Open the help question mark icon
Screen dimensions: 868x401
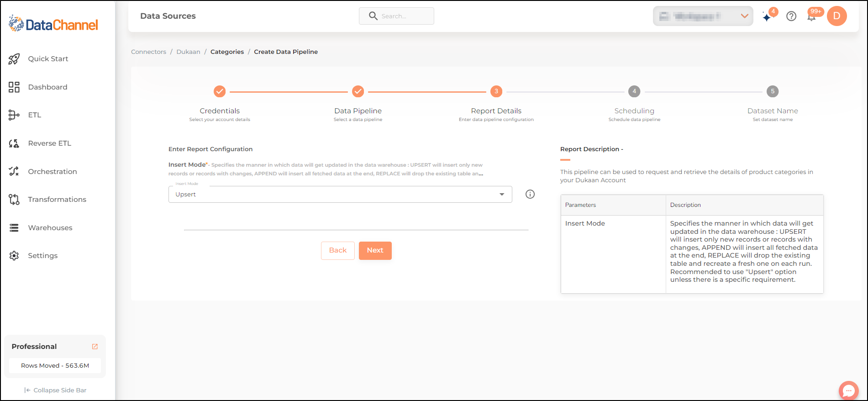[x=791, y=16]
